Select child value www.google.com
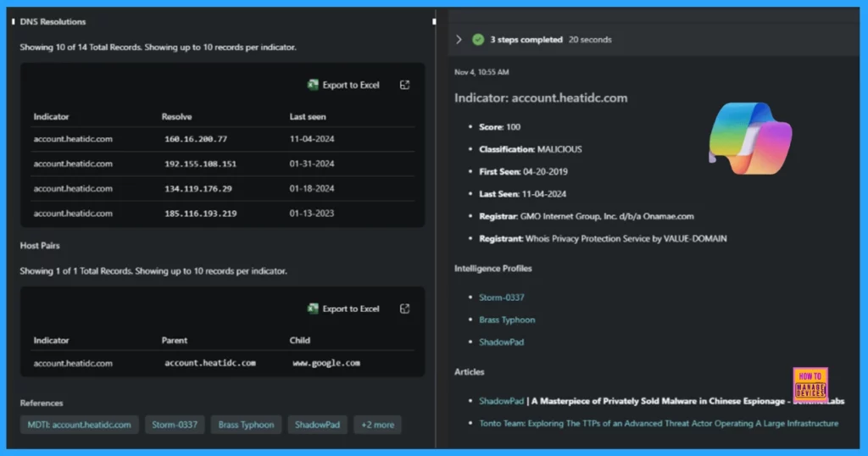The width and height of the screenshot is (868, 456). [326, 364]
